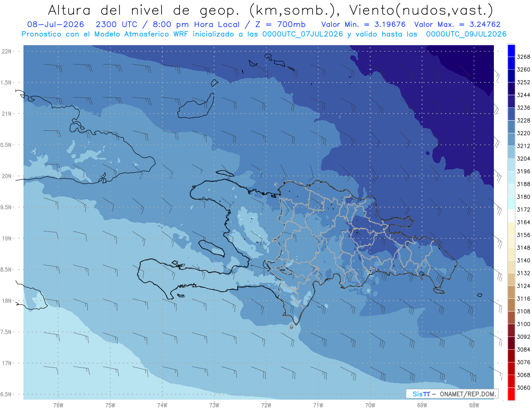Click the valid-until time '0000UTC_09JUL2026'
This screenshot has height=411, width=532.
(466, 34)
